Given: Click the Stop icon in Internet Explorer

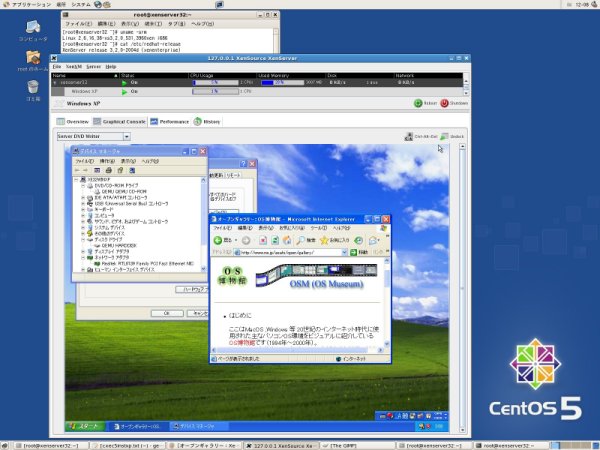Looking at the screenshot, I should pos(263,240).
